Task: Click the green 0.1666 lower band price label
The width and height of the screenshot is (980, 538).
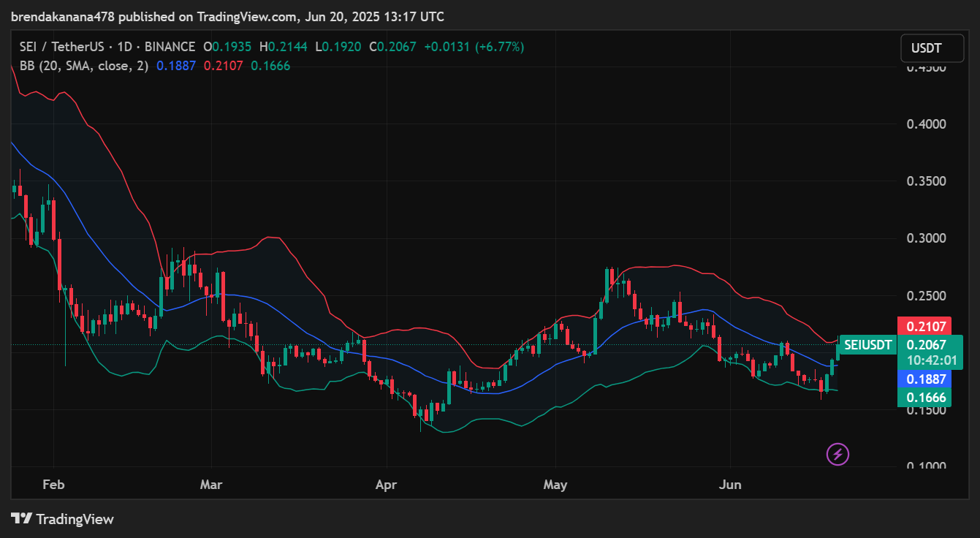Action: coord(926,398)
